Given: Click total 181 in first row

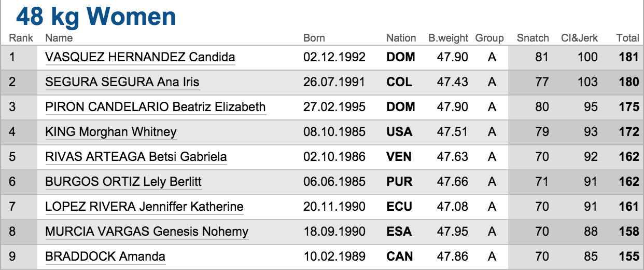Looking at the screenshot, I should pos(628,57).
